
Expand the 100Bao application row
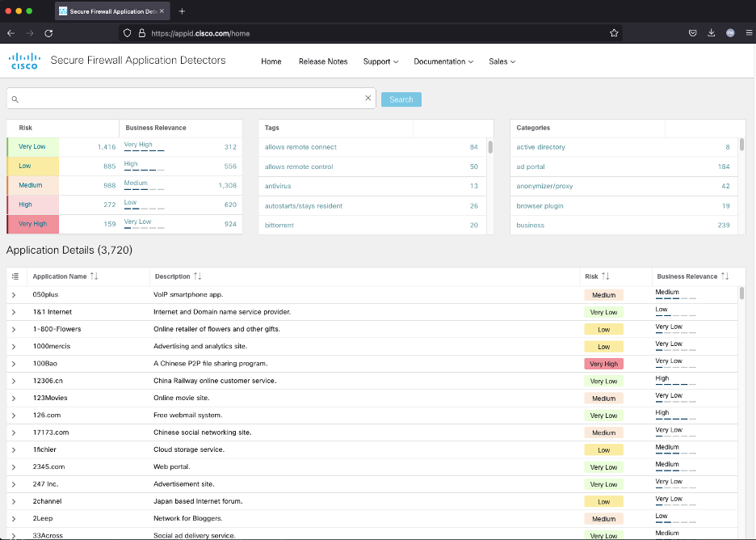[14, 364]
